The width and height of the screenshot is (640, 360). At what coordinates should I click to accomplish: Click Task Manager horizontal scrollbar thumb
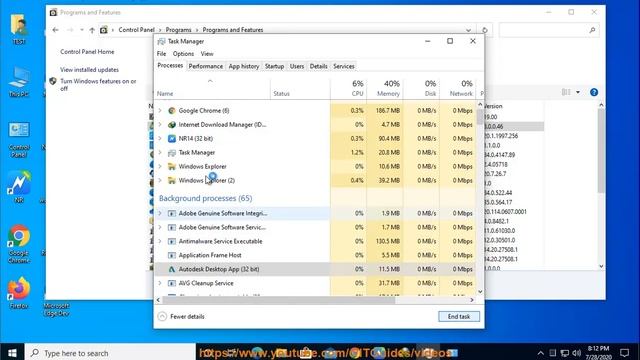coord(279,300)
